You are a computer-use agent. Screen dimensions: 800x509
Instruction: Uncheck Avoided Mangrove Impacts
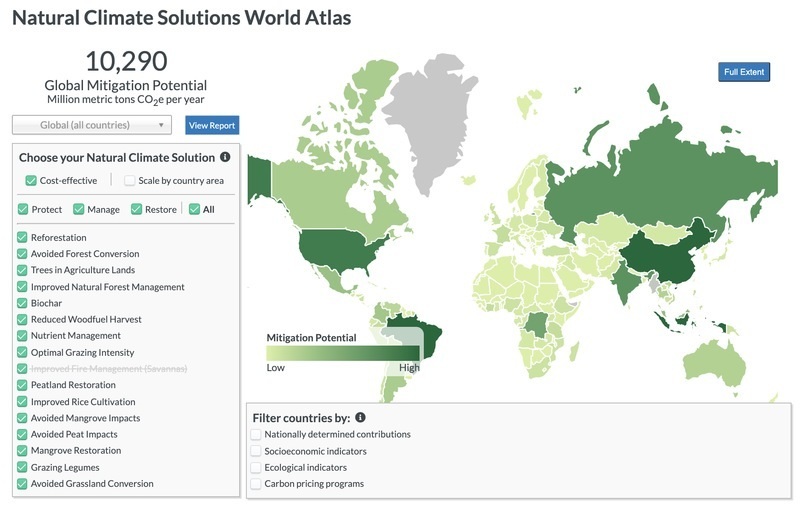click(22, 418)
